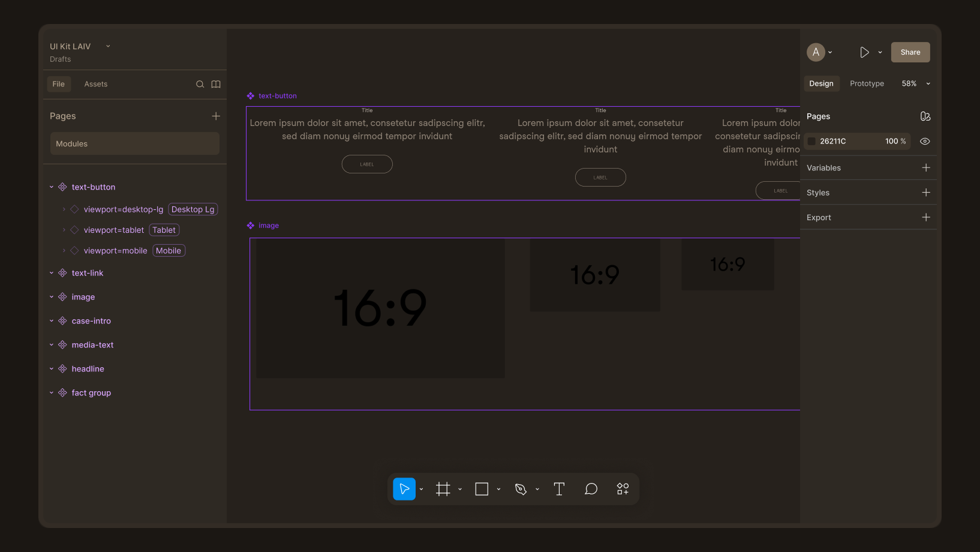The height and width of the screenshot is (552, 980).
Task: Click the search icon in left panel
Action: click(x=200, y=84)
